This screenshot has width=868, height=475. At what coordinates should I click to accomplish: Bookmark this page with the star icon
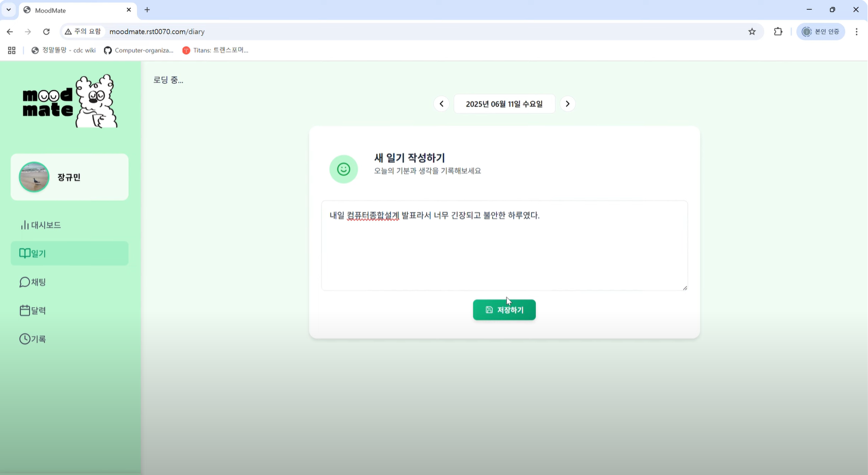pyautogui.click(x=752, y=31)
